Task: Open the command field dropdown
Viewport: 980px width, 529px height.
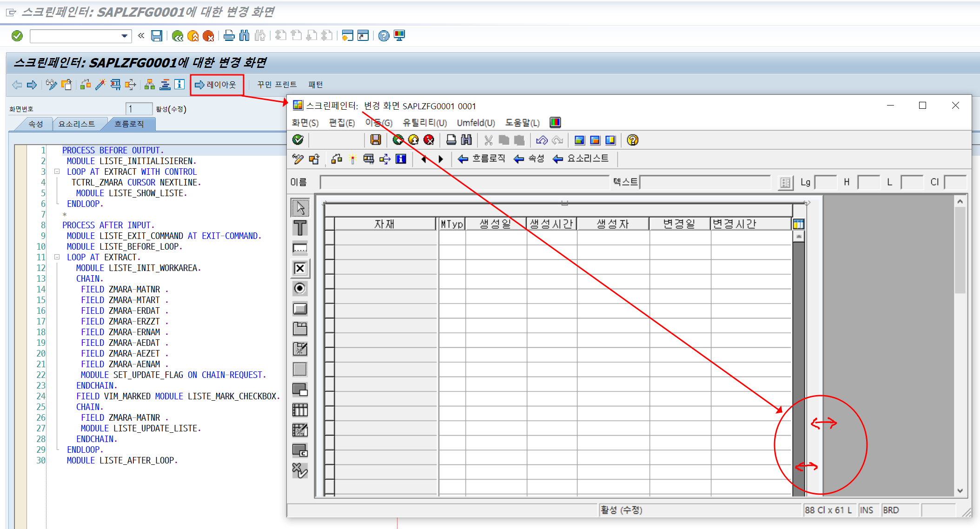Action: point(124,36)
